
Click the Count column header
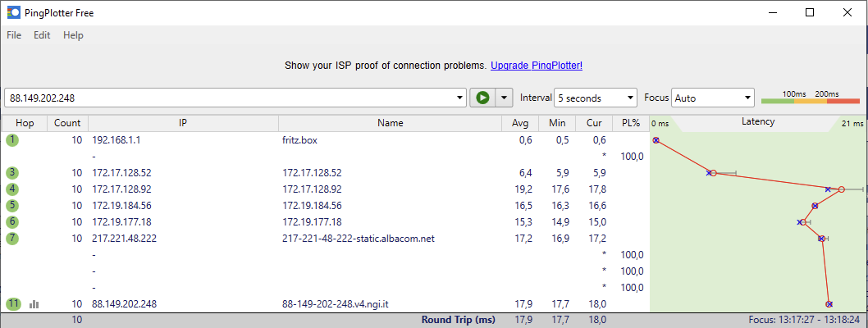pyautogui.click(x=67, y=123)
